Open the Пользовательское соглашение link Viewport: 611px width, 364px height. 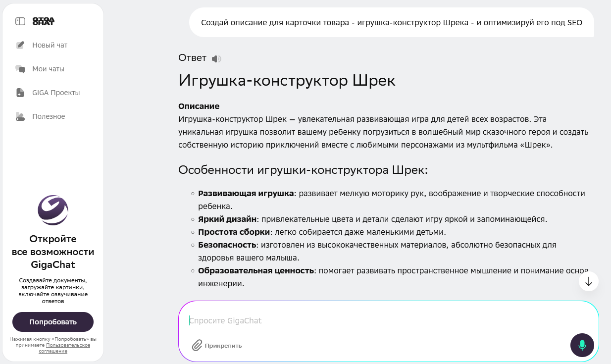(x=68, y=345)
